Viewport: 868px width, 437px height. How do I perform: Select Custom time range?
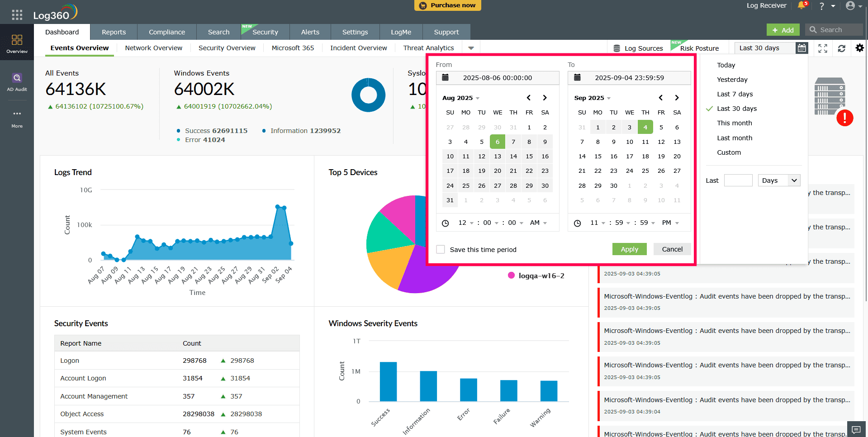pos(729,152)
